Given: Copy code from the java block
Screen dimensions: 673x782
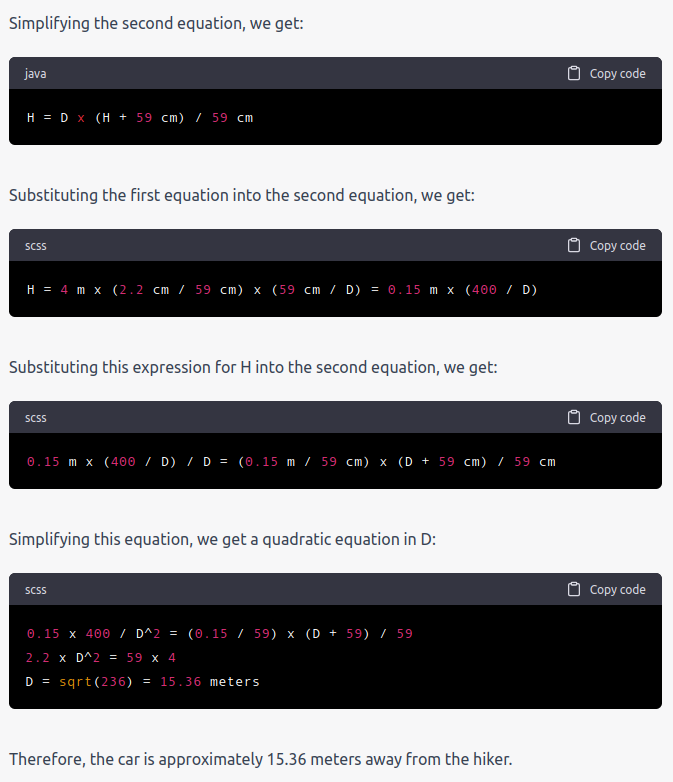Looking at the screenshot, I should coord(607,73).
